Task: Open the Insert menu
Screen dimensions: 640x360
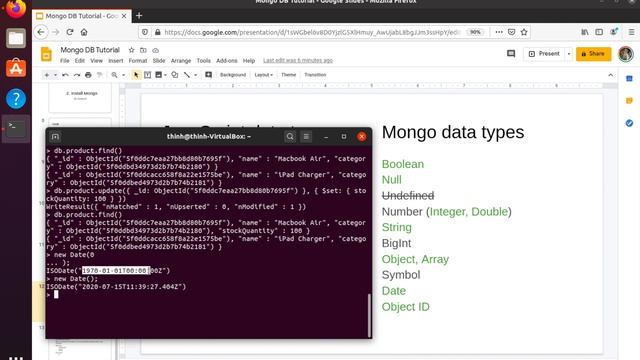Action: [116, 61]
